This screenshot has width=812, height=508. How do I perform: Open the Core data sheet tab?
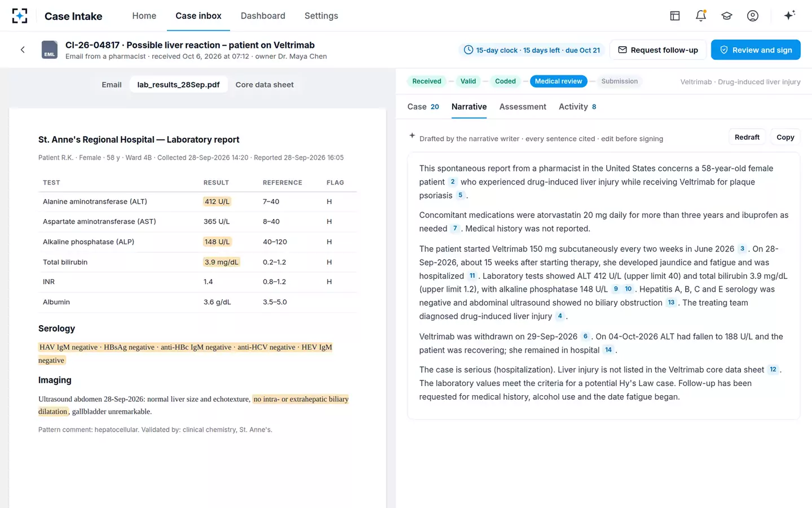(x=264, y=85)
